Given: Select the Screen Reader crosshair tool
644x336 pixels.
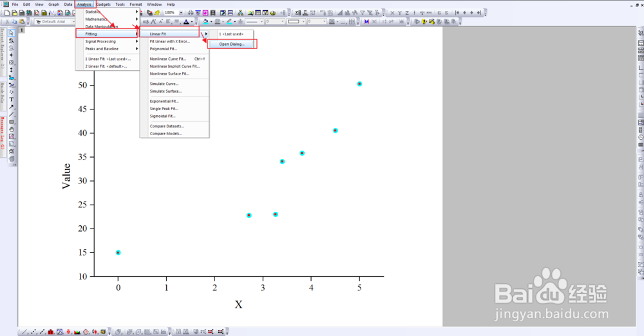Looking at the screenshot, I should [12, 55].
